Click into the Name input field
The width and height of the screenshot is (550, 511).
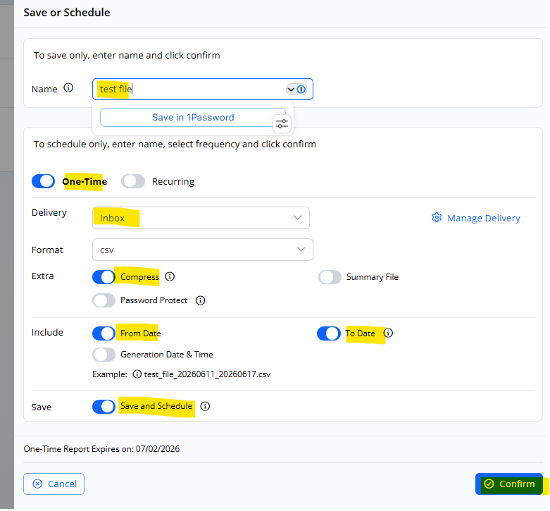pos(203,89)
